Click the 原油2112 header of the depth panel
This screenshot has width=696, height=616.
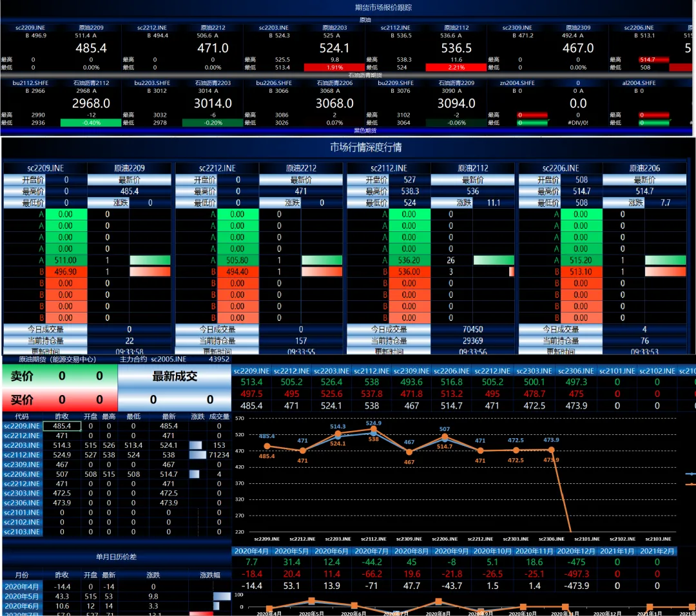point(473,168)
